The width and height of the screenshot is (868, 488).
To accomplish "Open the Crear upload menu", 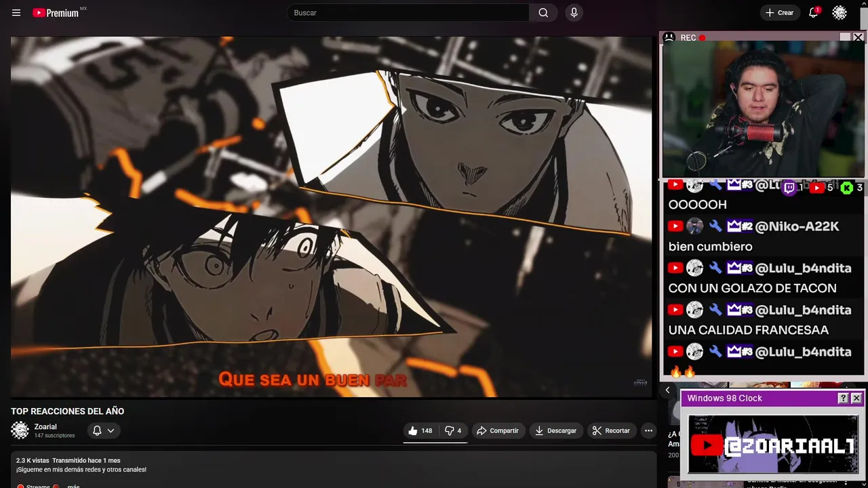I will (x=779, y=13).
